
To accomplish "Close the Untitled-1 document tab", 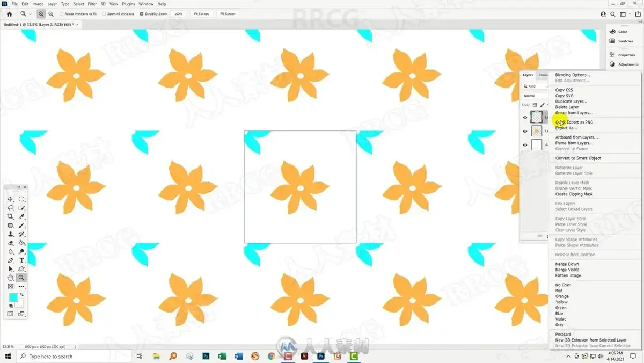I will pos(78,25).
